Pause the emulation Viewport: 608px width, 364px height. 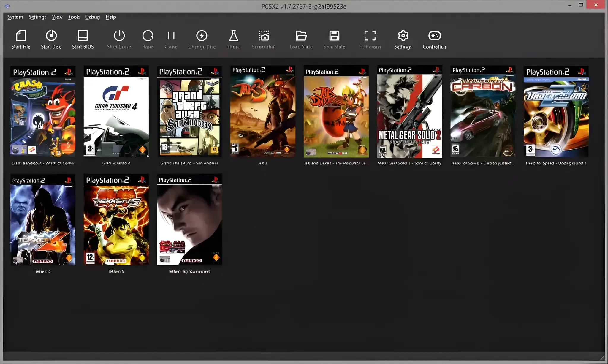pyautogui.click(x=171, y=39)
